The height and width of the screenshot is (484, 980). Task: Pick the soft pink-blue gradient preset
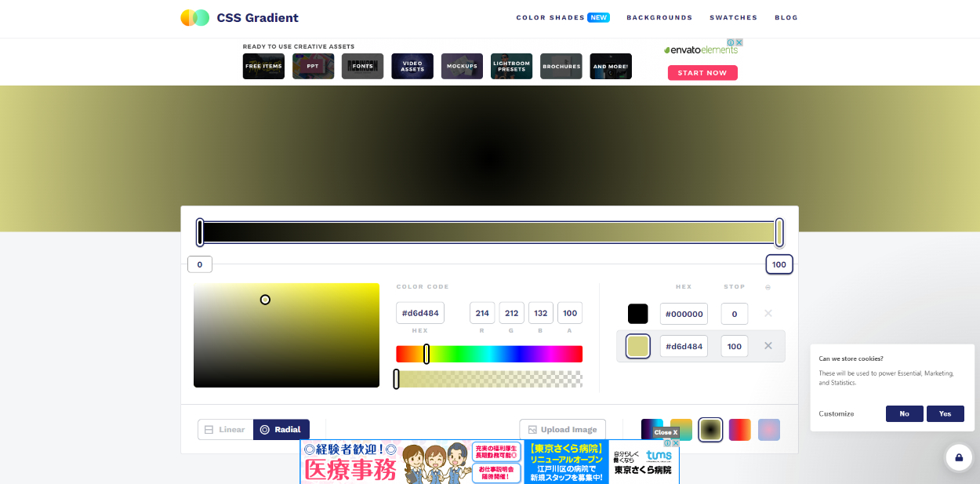pos(769,430)
